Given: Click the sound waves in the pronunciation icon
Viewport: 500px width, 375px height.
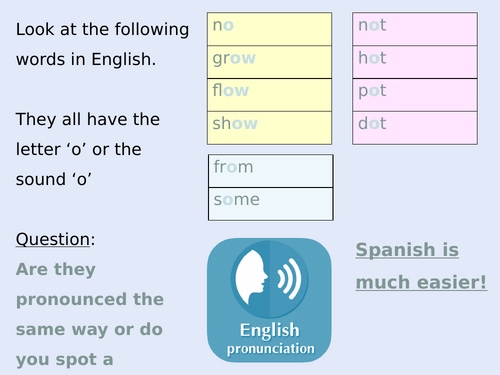Looking at the screenshot, I should tap(289, 278).
